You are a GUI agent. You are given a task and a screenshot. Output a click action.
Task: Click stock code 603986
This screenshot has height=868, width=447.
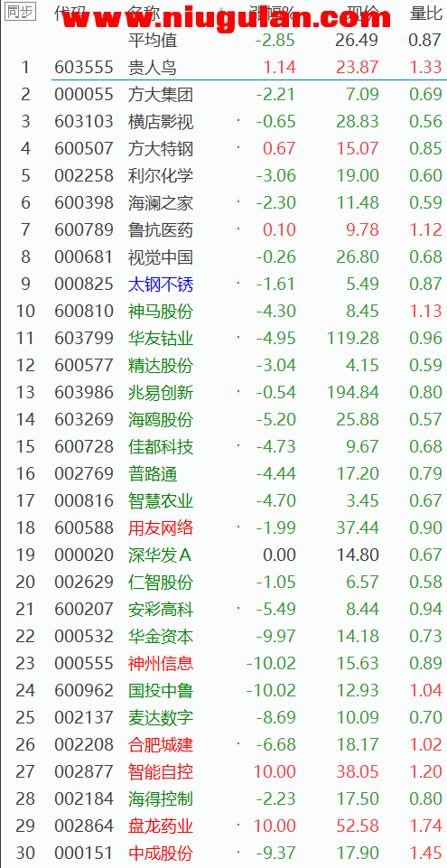[x=84, y=393]
